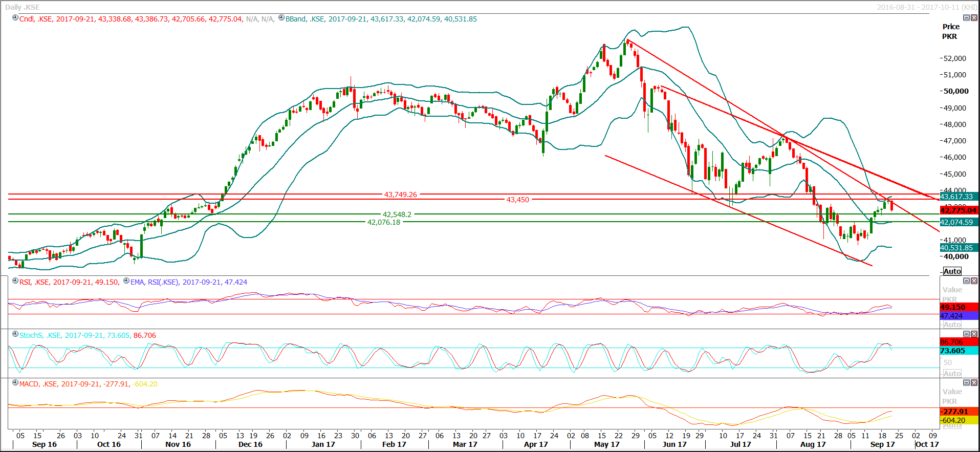980x452 pixels.
Task: Click the -277.91 MACD value tag
Action: [960, 412]
